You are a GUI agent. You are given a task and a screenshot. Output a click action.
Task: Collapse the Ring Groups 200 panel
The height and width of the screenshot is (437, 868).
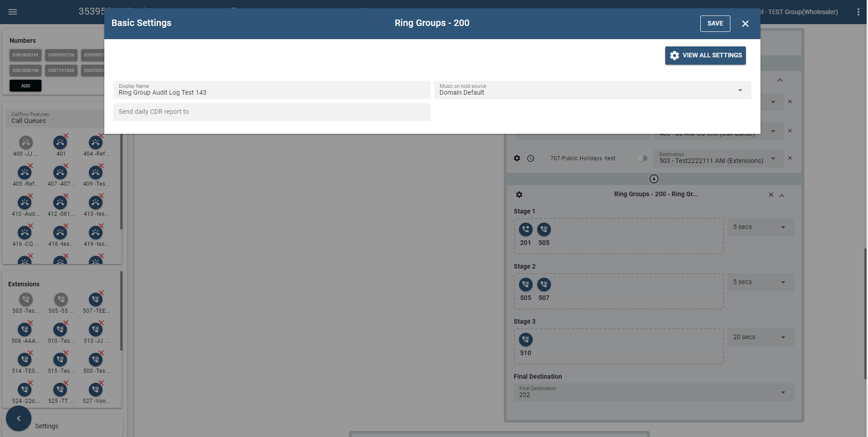pos(782,195)
